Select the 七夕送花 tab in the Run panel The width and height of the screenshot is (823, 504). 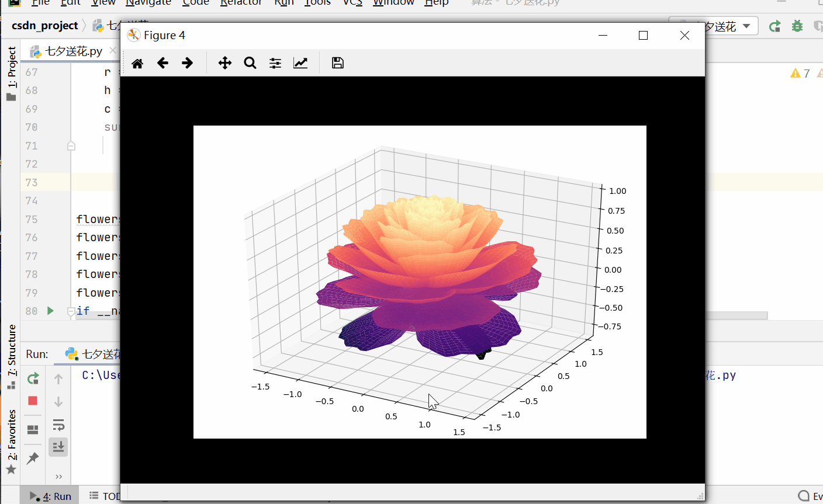(94, 354)
